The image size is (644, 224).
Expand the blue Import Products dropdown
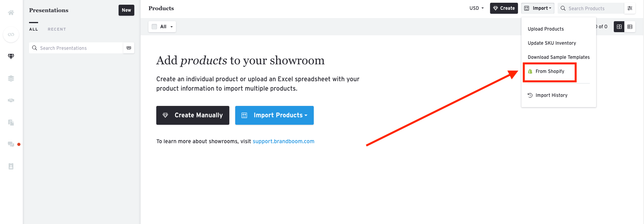274,115
